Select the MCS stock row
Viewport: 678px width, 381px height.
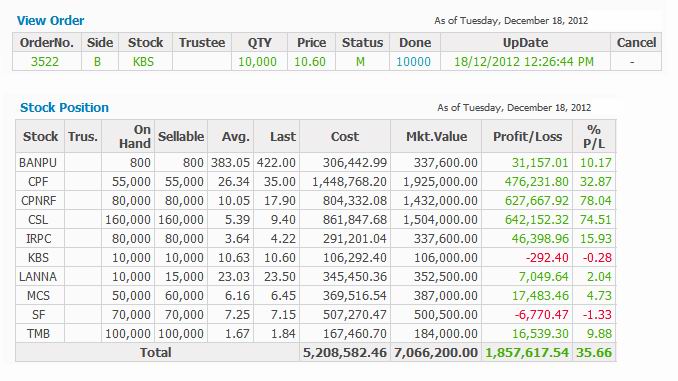315,296
